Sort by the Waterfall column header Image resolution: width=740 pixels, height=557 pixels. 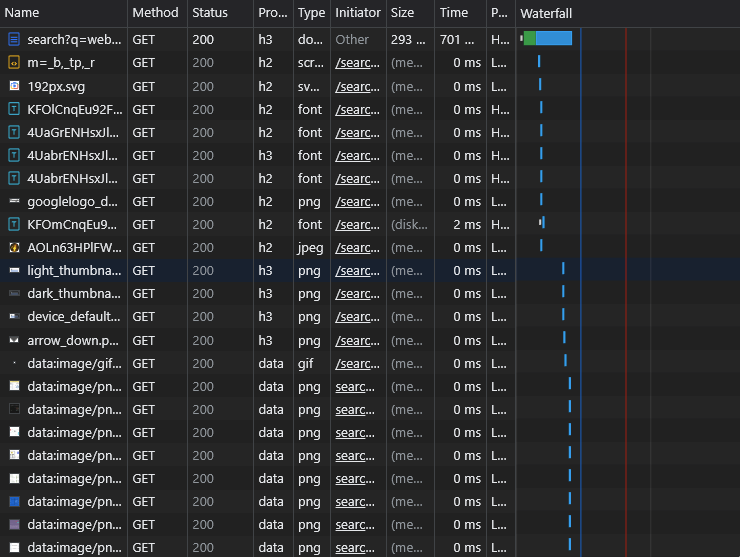coord(546,13)
